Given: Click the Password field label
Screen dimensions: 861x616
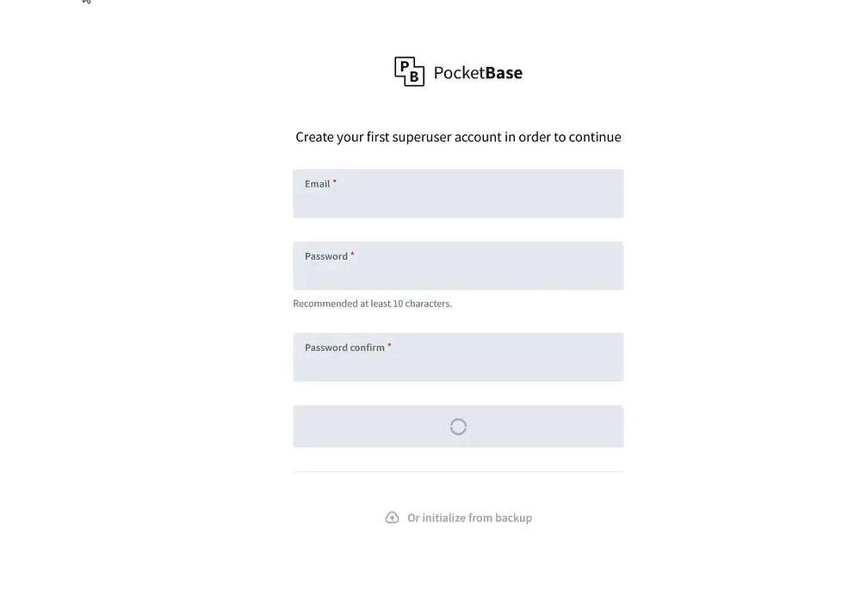Looking at the screenshot, I should [x=327, y=256].
